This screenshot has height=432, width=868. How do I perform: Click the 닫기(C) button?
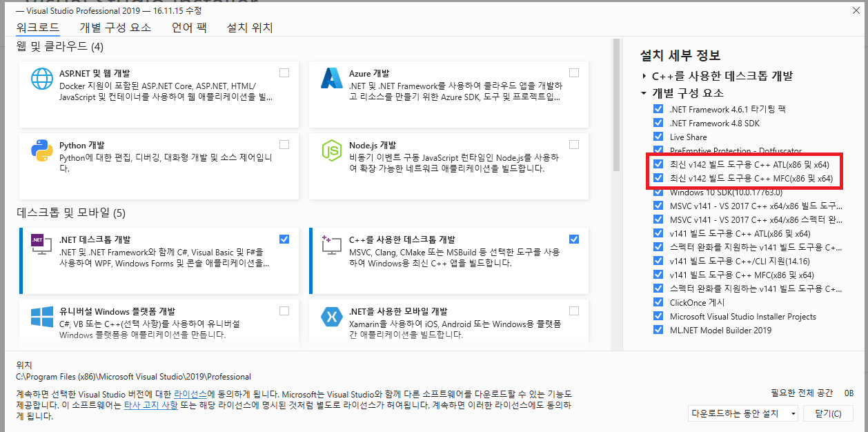(x=828, y=413)
